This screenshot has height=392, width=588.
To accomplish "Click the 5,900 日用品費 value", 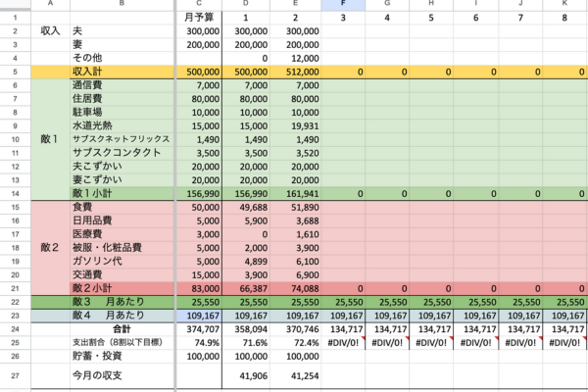I will pos(246,220).
